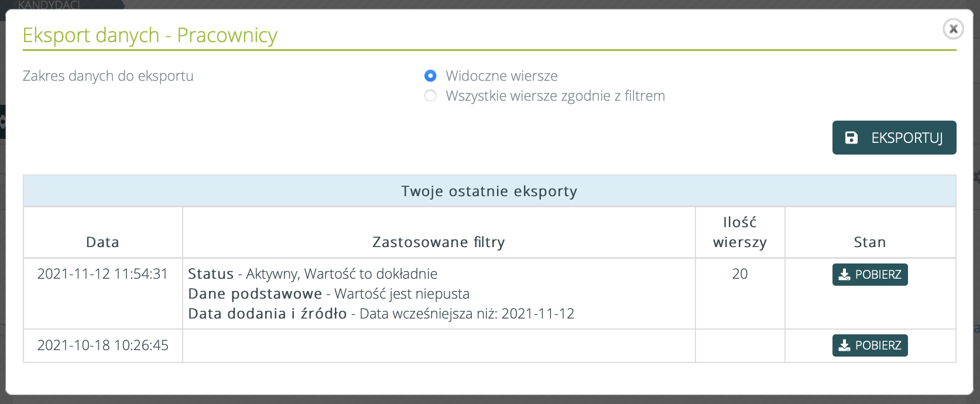Viewport: 980px width, 404px height.
Task: Click the Stan column header
Action: click(x=870, y=242)
